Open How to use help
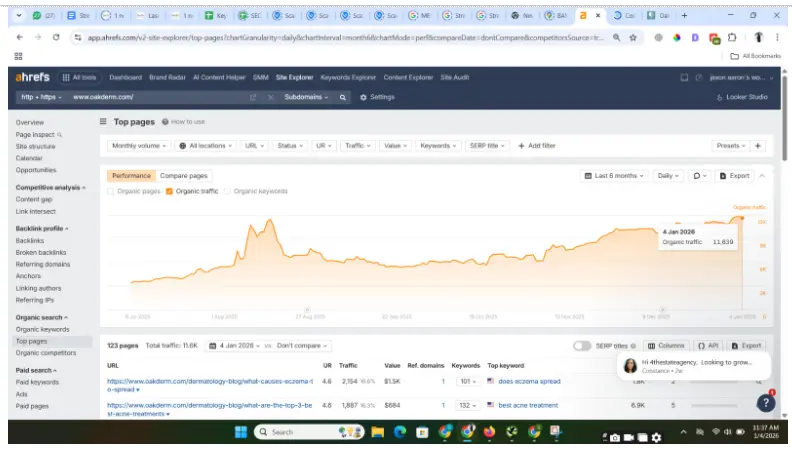Image resolution: width=792 pixels, height=449 pixels. pos(183,122)
